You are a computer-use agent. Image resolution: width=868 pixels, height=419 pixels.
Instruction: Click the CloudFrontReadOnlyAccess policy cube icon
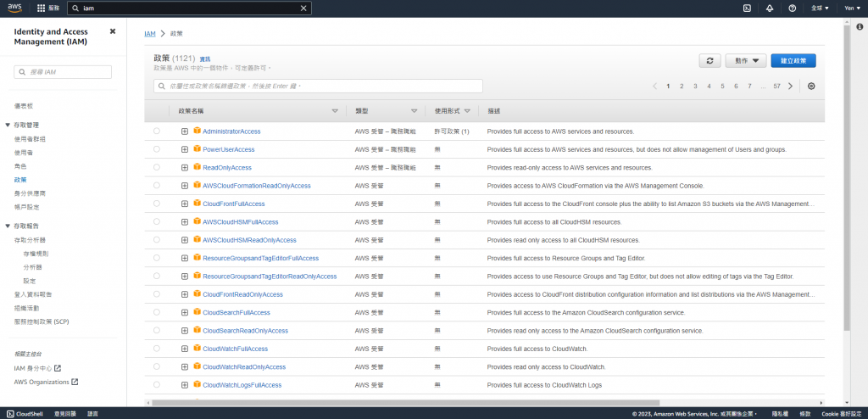coord(197,293)
